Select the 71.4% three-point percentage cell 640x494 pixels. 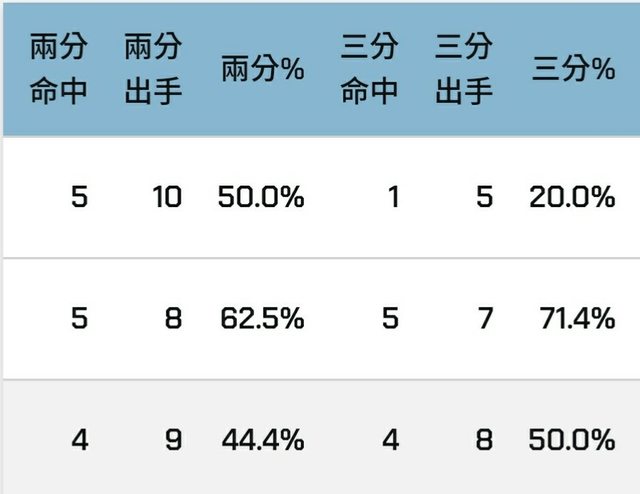click(579, 319)
